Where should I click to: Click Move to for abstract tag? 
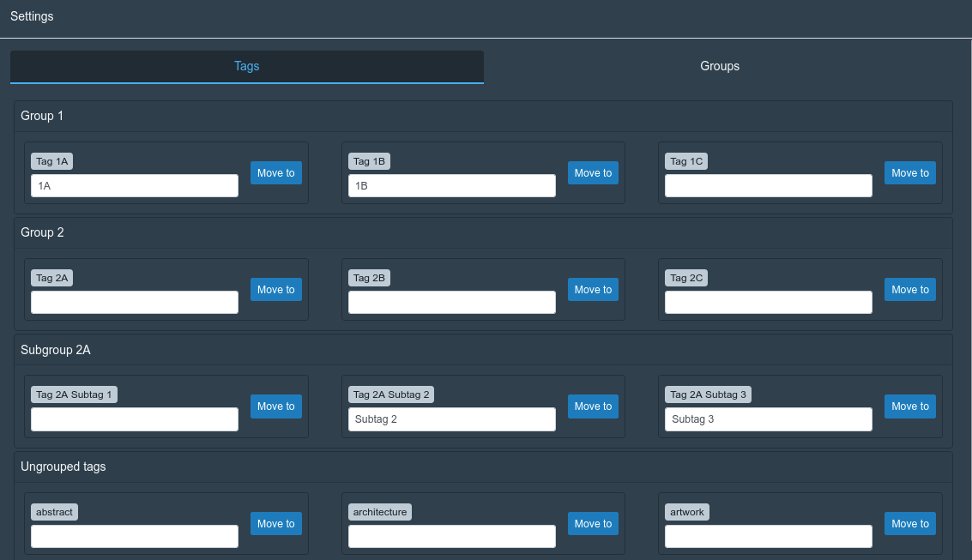coord(275,524)
